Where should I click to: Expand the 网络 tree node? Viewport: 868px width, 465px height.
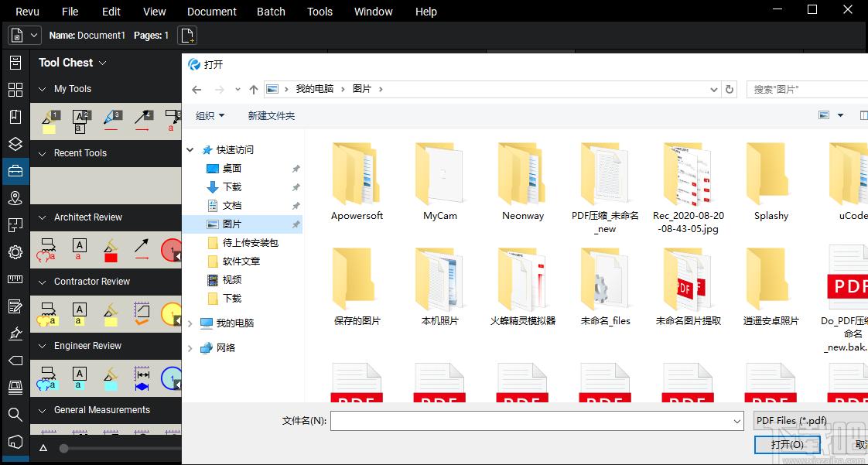pyautogui.click(x=190, y=348)
